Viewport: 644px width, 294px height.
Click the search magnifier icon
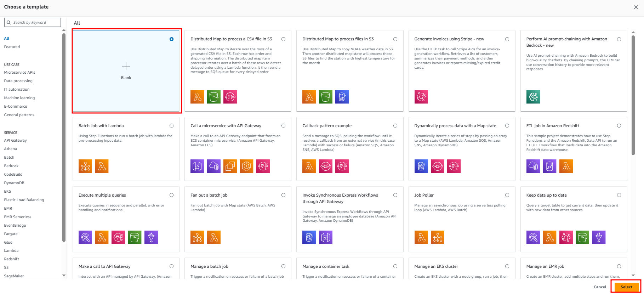(x=8, y=22)
